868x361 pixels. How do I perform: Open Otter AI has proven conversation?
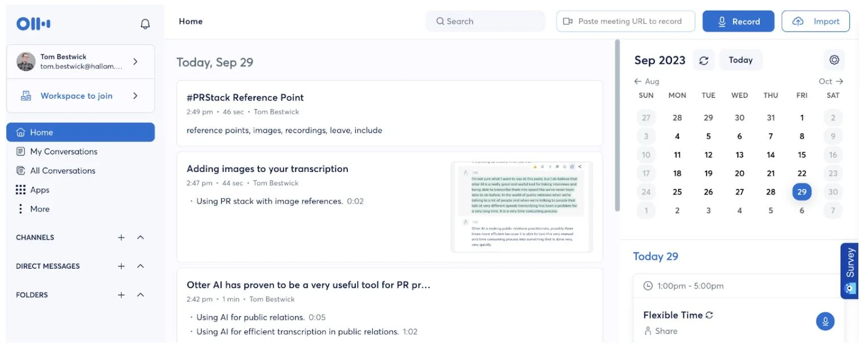tap(309, 285)
